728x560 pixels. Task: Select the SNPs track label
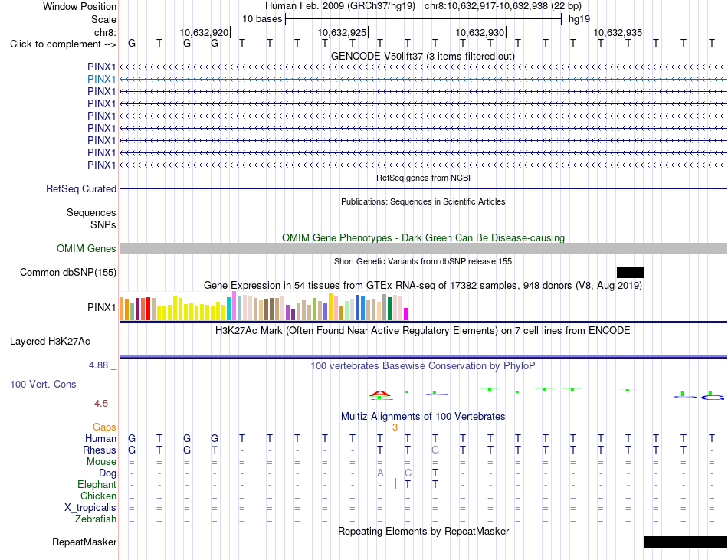pyautogui.click(x=103, y=224)
